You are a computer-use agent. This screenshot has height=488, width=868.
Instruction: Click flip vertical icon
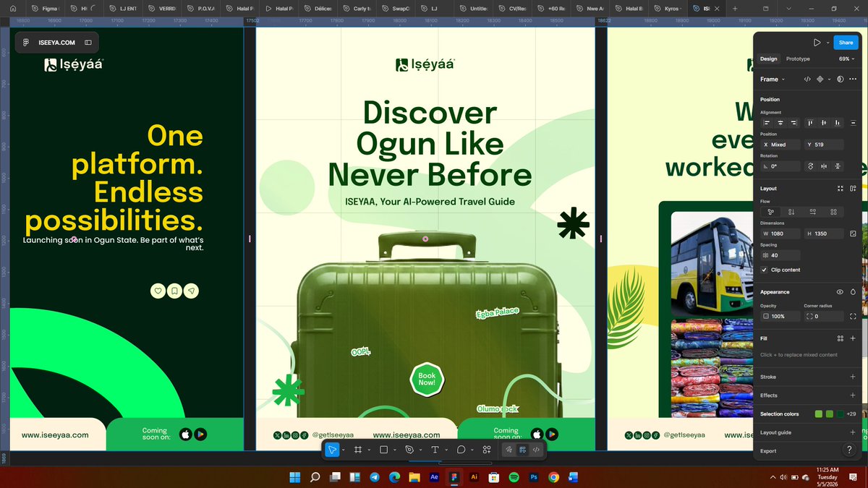[838, 166]
